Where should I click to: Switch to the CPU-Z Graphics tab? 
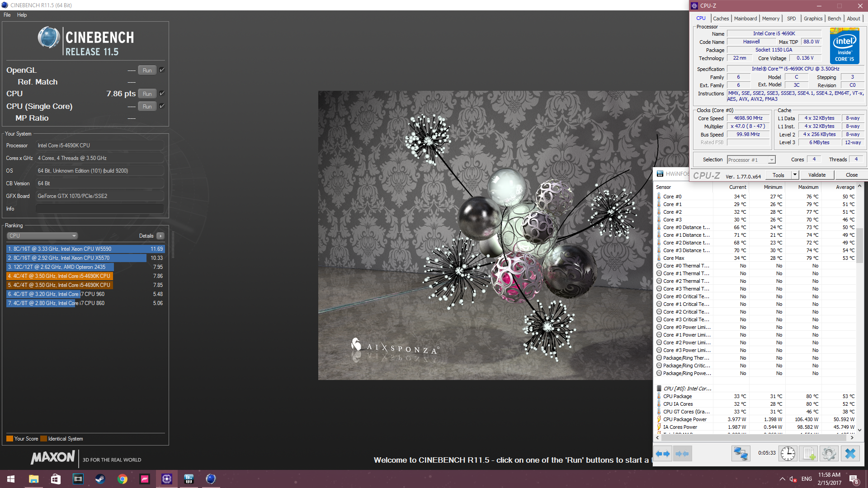pyautogui.click(x=813, y=19)
